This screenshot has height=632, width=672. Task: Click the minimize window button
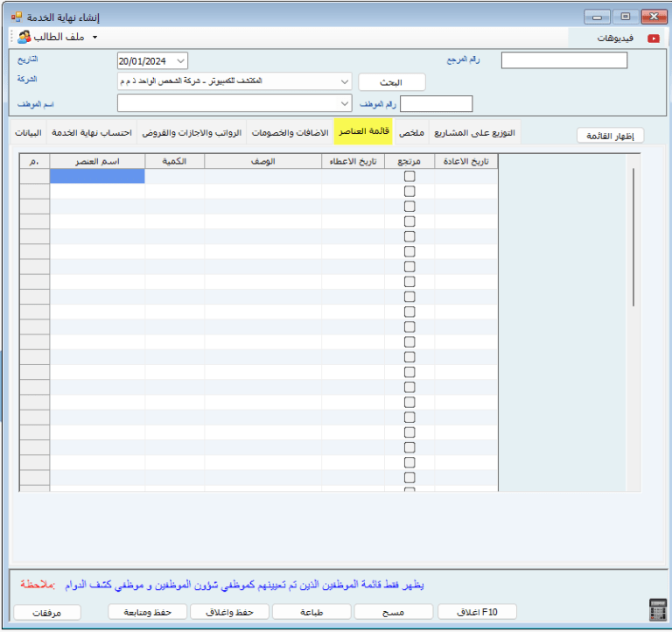click(x=598, y=17)
